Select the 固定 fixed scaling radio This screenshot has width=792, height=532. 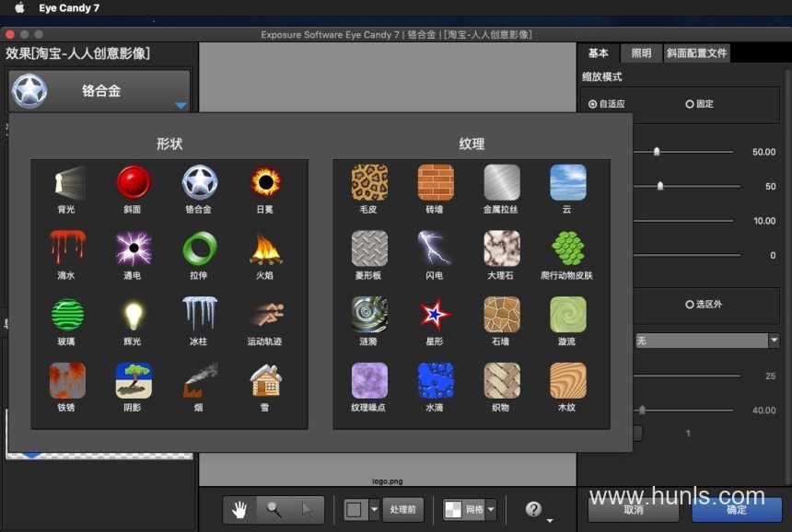tap(690, 104)
